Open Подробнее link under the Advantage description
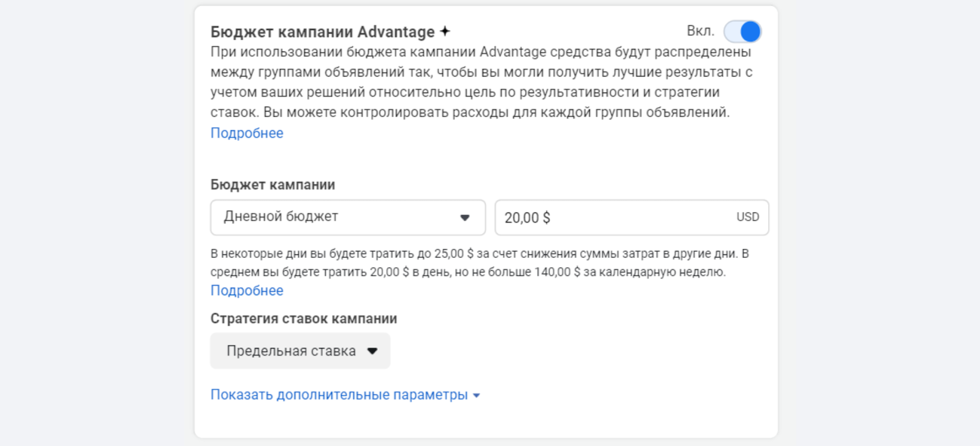 [x=247, y=133]
